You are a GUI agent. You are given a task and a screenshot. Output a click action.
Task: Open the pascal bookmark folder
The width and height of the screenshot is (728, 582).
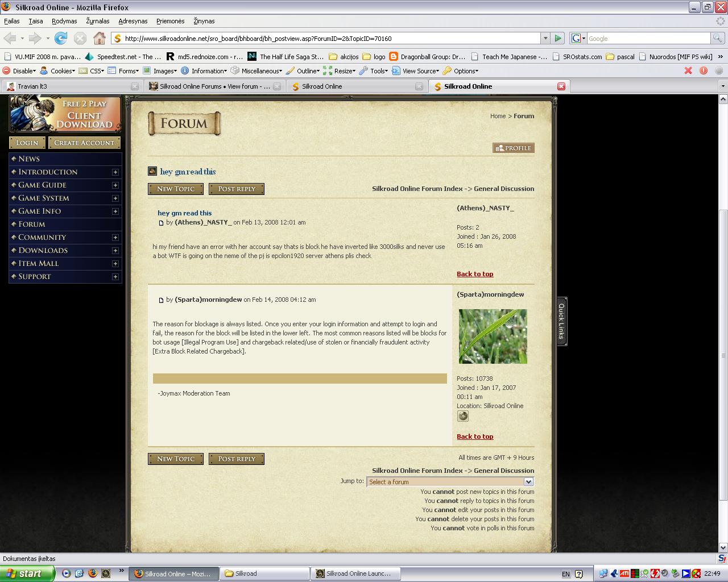click(x=620, y=56)
